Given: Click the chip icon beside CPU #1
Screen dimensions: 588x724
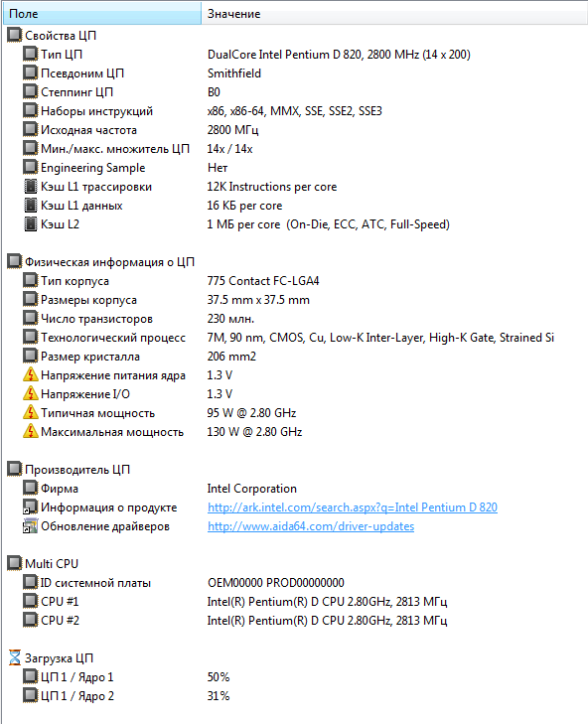Looking at the screenshot, I should tap(31, 602).
